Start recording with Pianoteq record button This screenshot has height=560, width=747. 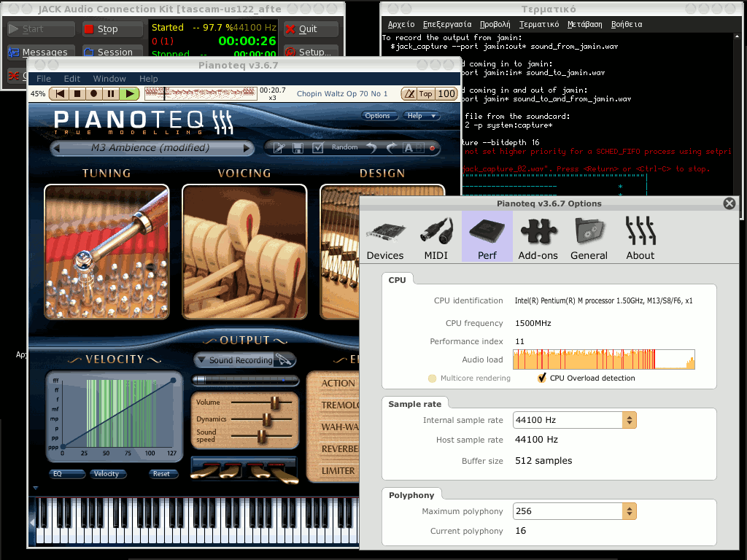[x=94, y=94]
